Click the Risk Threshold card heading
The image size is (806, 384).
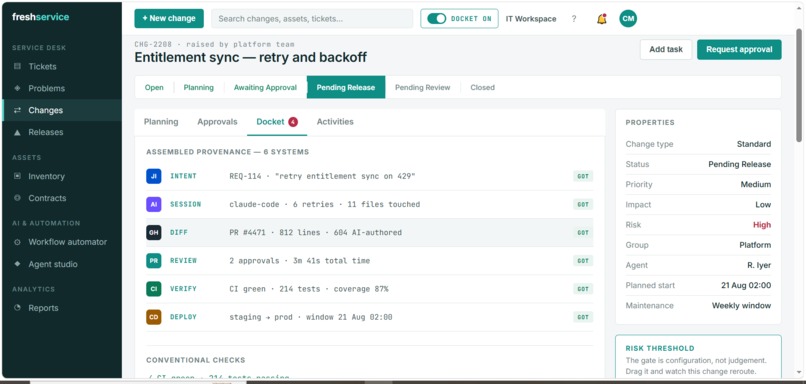660,348
